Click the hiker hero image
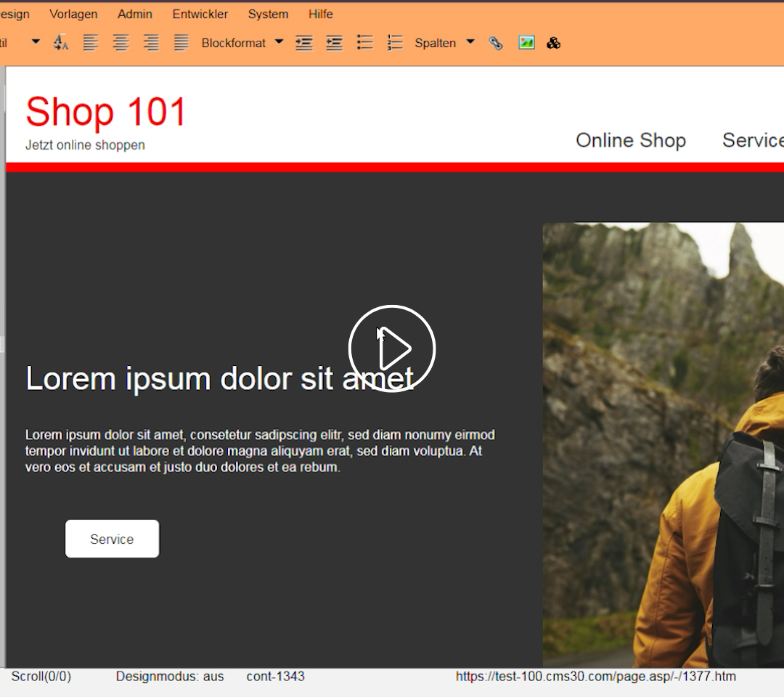Screen dimensions: 784x697 tap(663, 445)
